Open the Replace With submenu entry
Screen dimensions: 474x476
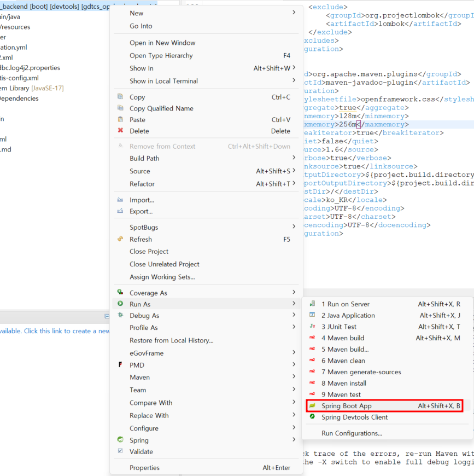click(x=206, y=416)
